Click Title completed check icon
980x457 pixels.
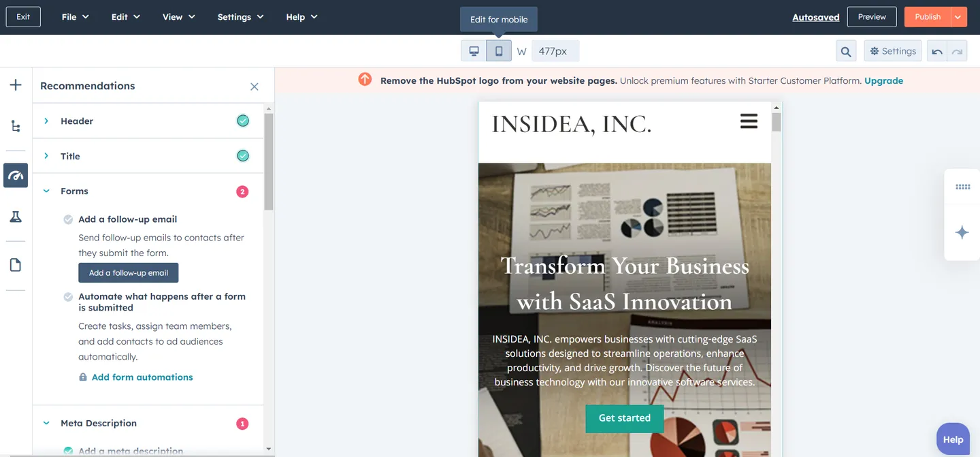(243, 156)
